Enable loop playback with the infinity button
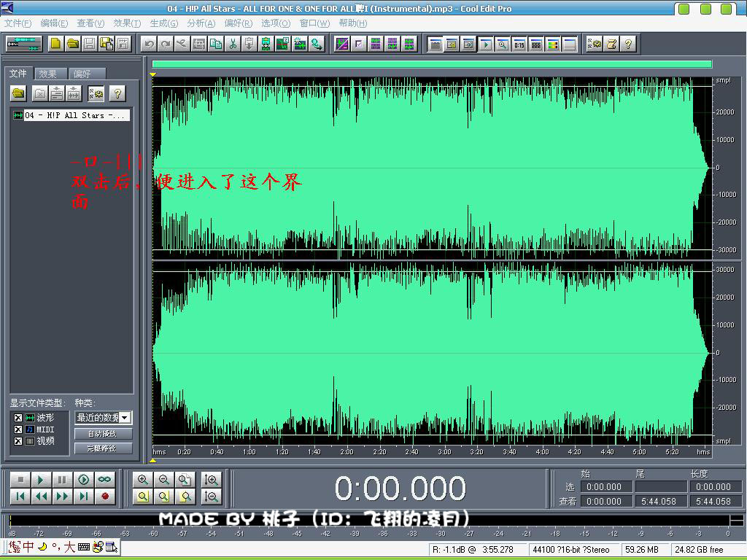 tap(105, 480)
